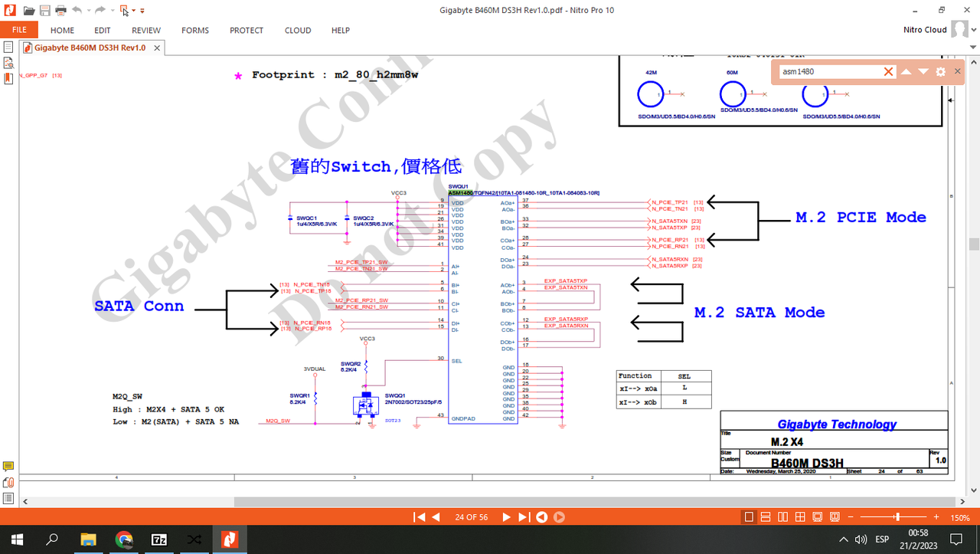This screenshot has height=554, width=980.
Task: Click the zoom out minus button
Action: 850,517
